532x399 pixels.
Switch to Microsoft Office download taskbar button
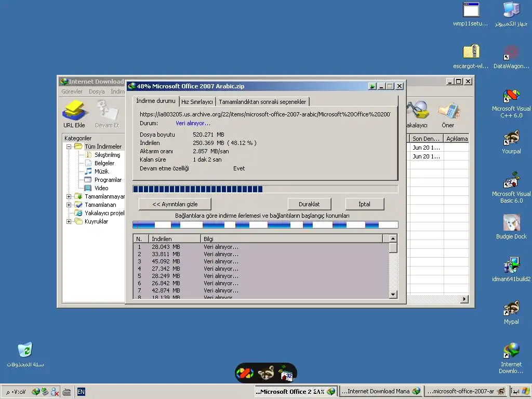click(296, 392)
